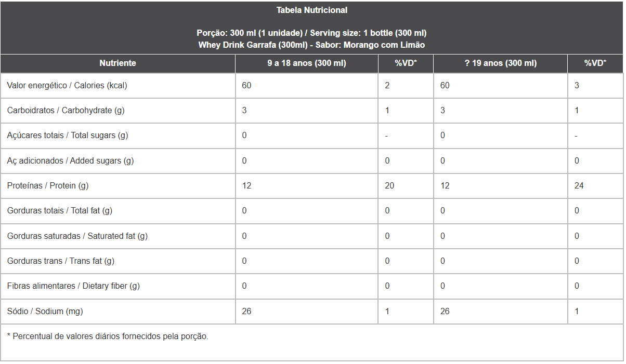Viewport: 626px width, 364px height.
Task: Click the Aç adicionados / Added sugars label
Action: tap(70, 160)
